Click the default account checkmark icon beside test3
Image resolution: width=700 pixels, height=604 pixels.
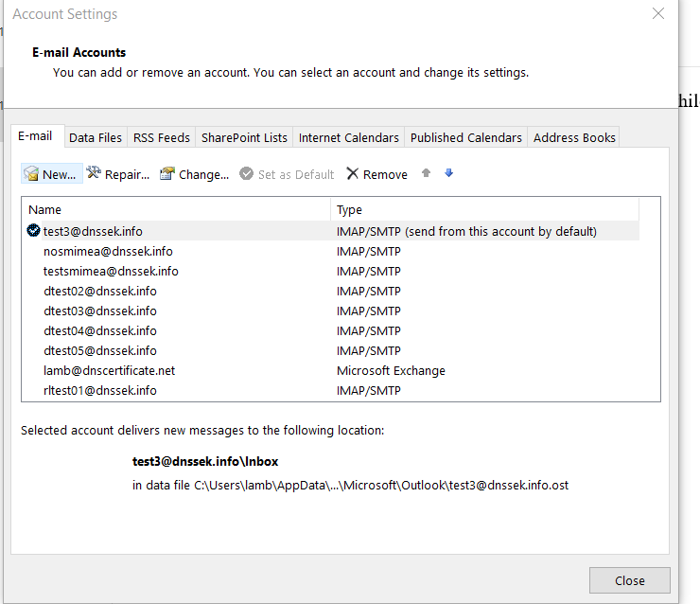click(33, 230)
